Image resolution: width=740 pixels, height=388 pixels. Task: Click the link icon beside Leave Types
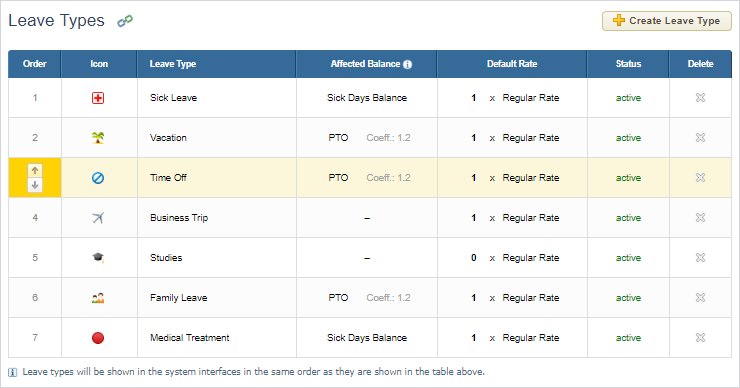point(125,21)
